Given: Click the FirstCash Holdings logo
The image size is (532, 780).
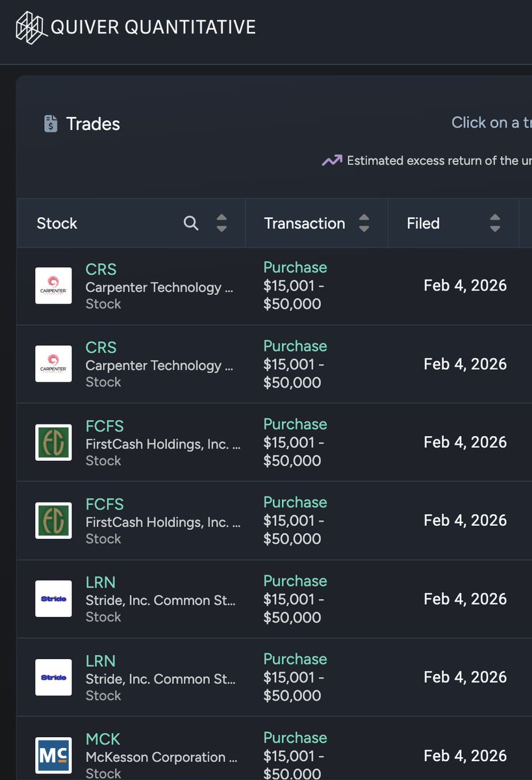Looking at the screenshot, I should pos(53,442).
